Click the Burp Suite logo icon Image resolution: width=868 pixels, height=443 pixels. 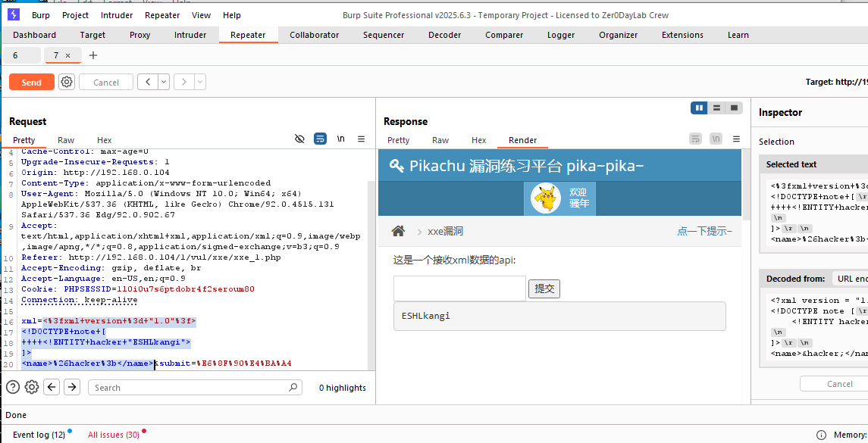tap(14, 15)
